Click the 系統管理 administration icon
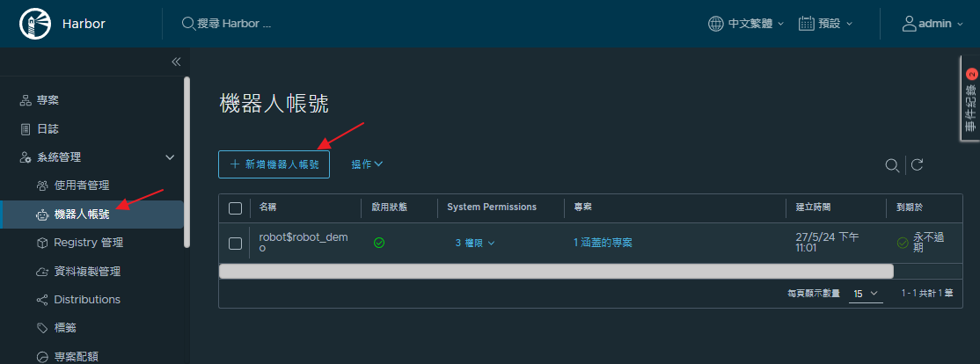The width and height of the screenshot is (980, 364). coord(25,157)
